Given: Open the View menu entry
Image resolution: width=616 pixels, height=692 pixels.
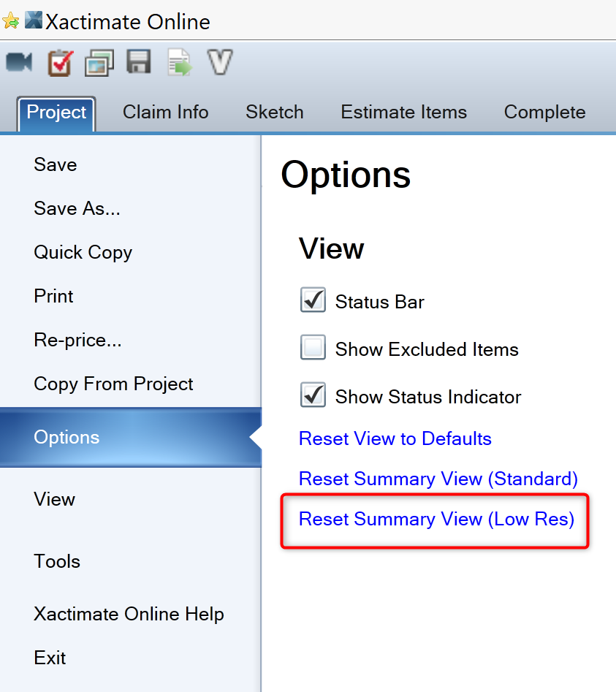Looking at the screenshot, I should point(54,500).
